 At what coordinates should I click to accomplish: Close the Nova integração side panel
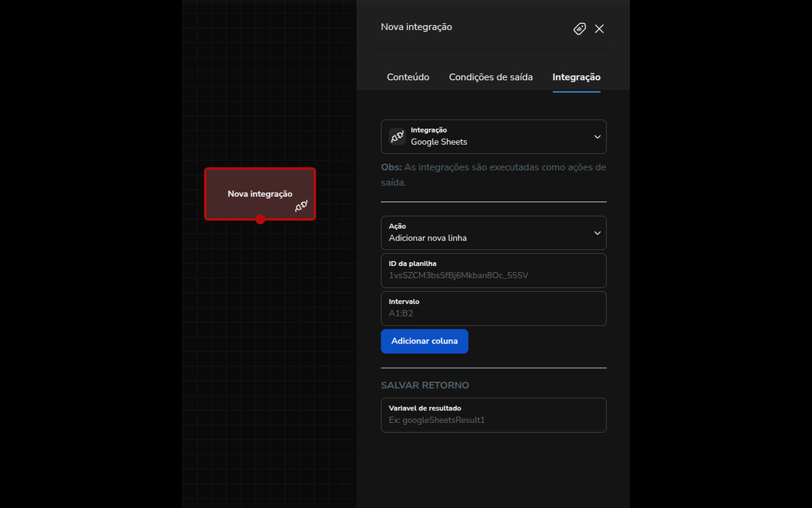click(599, 29)
